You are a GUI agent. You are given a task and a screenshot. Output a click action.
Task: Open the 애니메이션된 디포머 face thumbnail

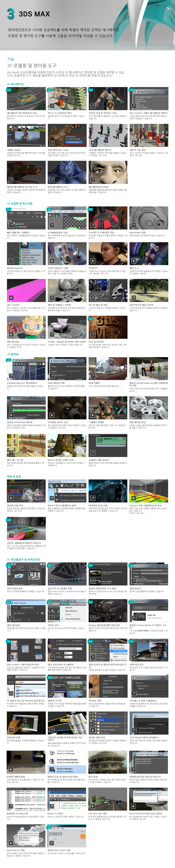tap(108, 172)
